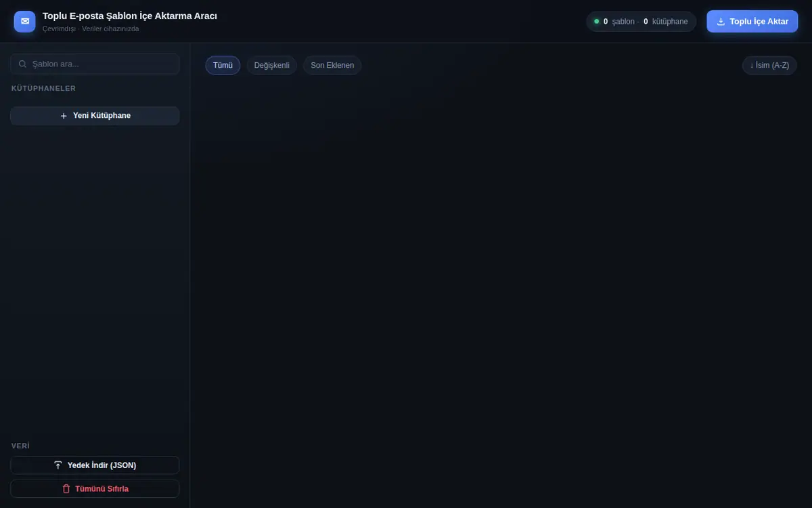Click the upload arrow icon beside Yedek İndir
812x508 pixels.
click(x=58, y=465)
